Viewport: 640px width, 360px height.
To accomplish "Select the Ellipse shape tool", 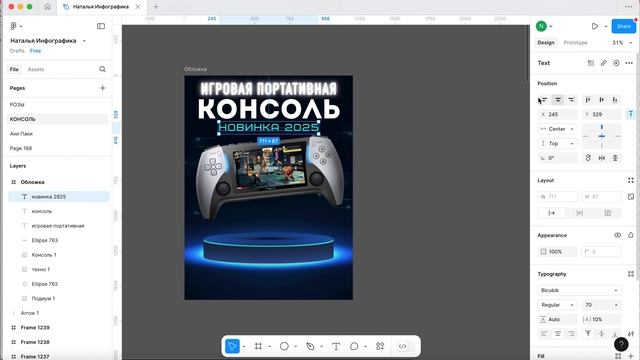I will click(x=284, y=346).
